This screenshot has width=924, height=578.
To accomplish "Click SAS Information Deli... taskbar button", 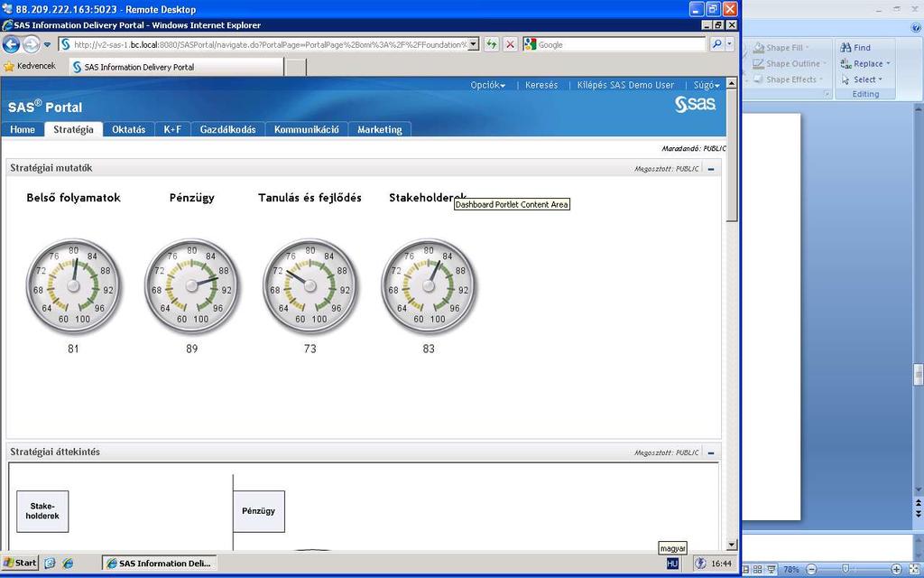I will [159, 564].
